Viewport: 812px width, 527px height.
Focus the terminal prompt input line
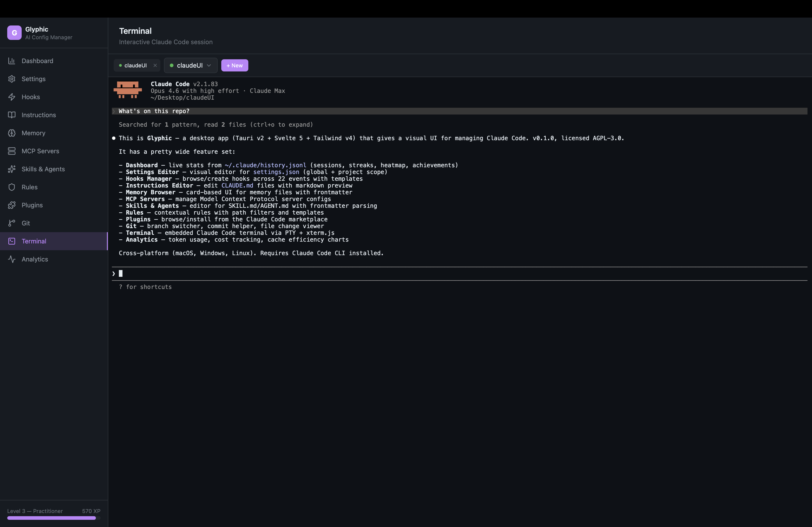[273, 273]
